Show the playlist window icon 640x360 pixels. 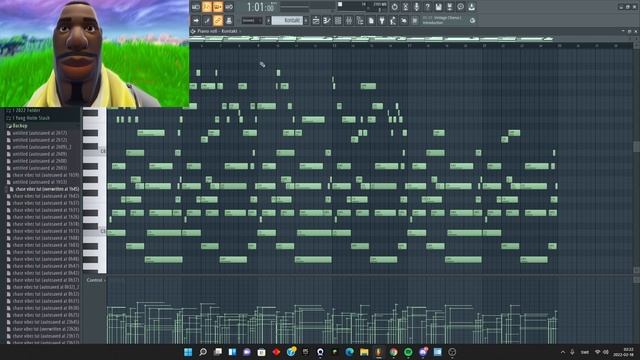click(316, 20)
